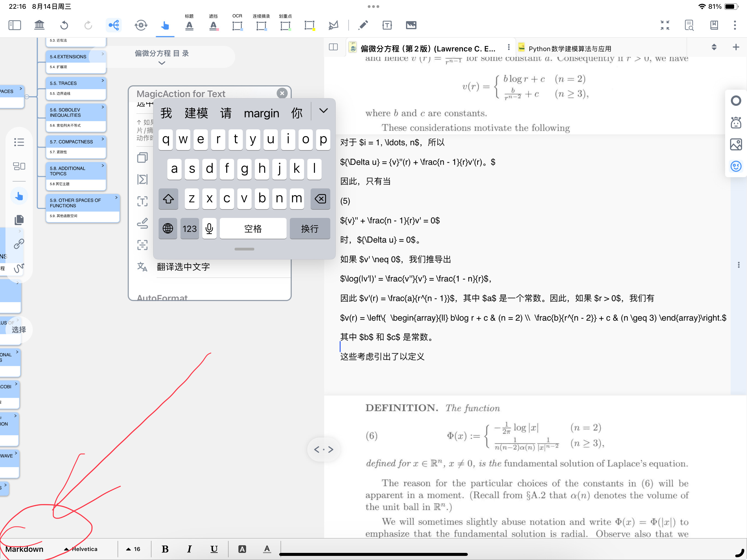Open options for the 偏微分方程 tab
This screenshot has height=560, width=747.
click(509, 47)
